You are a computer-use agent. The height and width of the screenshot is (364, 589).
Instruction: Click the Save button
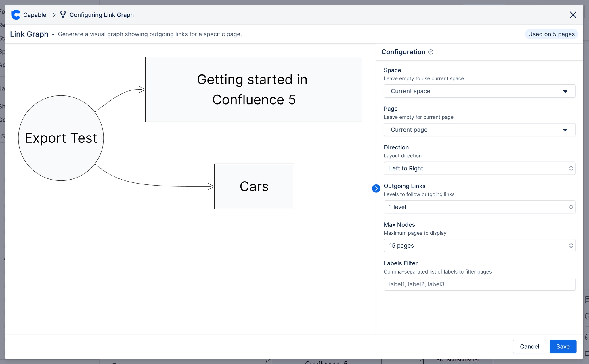click(563, 346)
